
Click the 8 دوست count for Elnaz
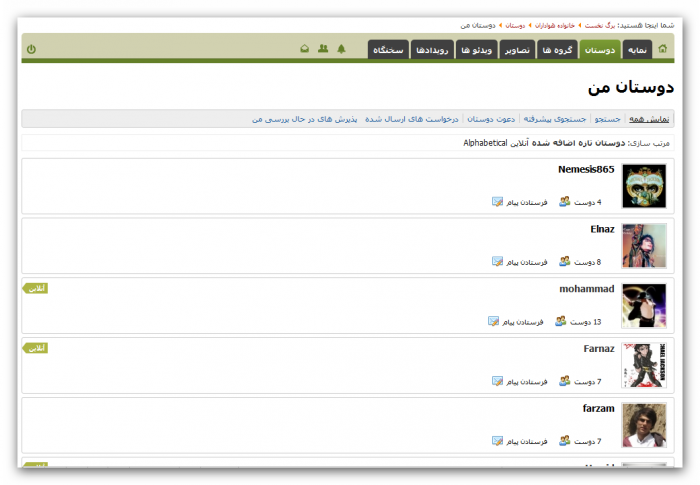click(588, 262)
